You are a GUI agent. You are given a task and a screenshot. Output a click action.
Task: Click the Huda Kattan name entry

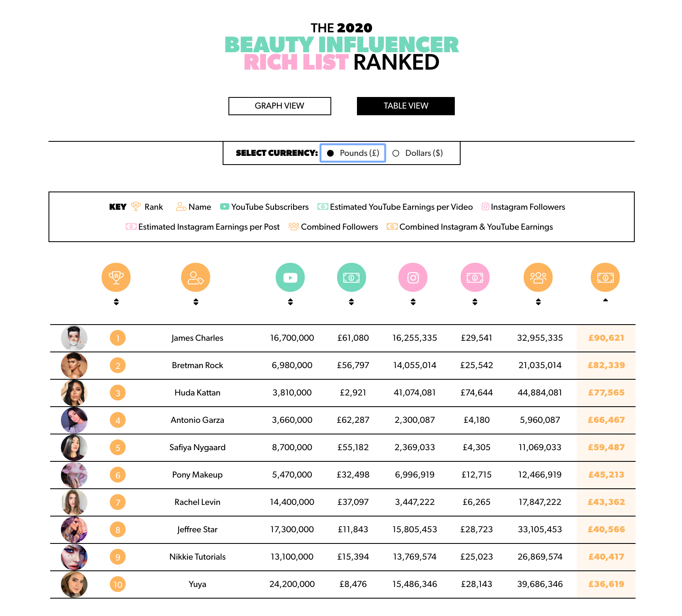pos(197,393)
